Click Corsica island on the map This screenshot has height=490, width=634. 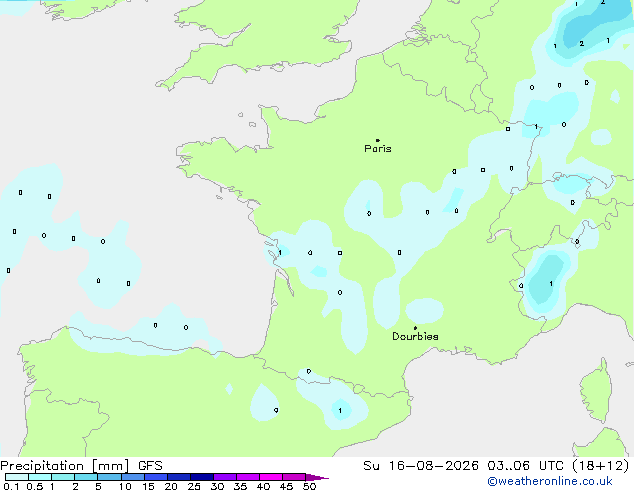[598, 391]
